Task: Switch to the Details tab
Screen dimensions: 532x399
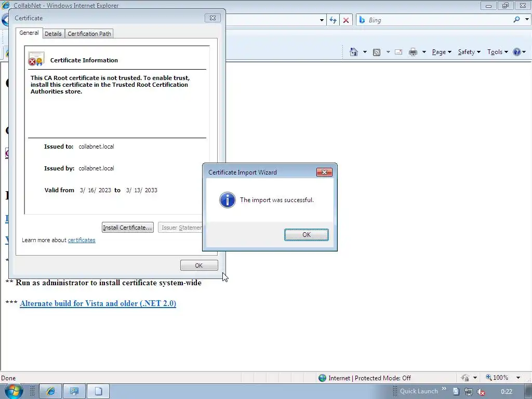Action: pyautogui.click(x=54, y=34)
